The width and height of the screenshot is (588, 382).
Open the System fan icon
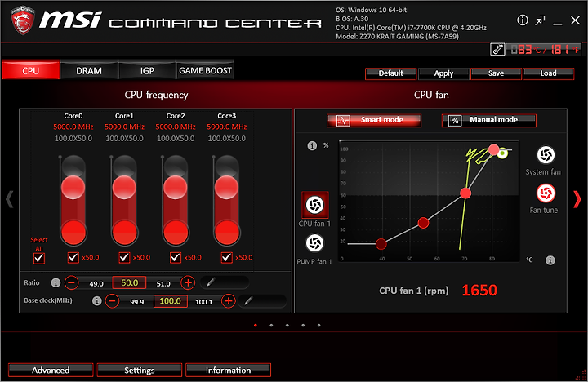[546, 155]
